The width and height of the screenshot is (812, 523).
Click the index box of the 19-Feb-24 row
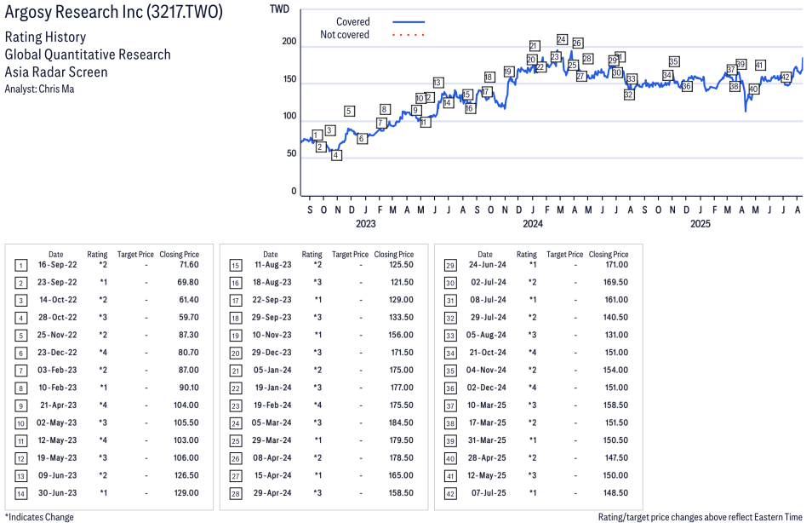(x=236, y=406)
